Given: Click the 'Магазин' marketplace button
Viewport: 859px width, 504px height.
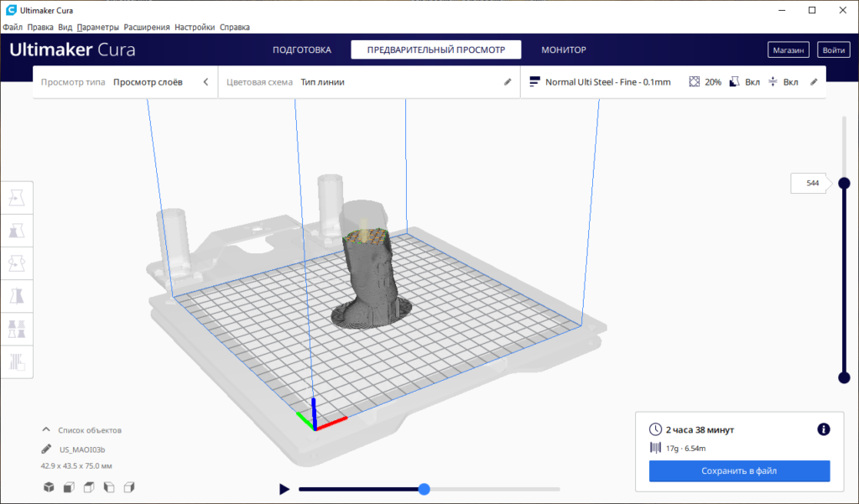Looking at the screenshot, I should [x=789, y=50].
